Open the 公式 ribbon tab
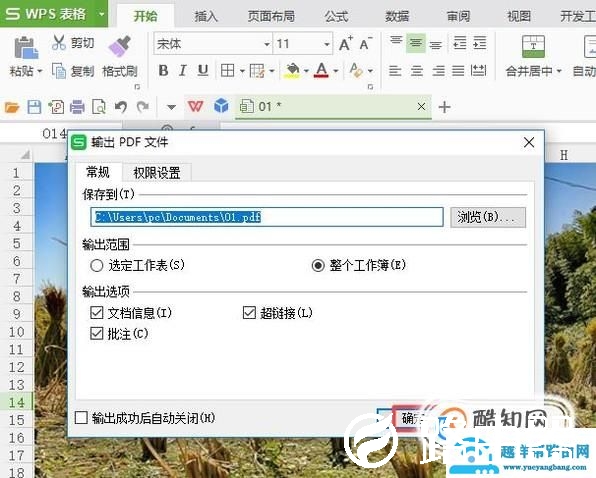 click(x=336, y=16)
